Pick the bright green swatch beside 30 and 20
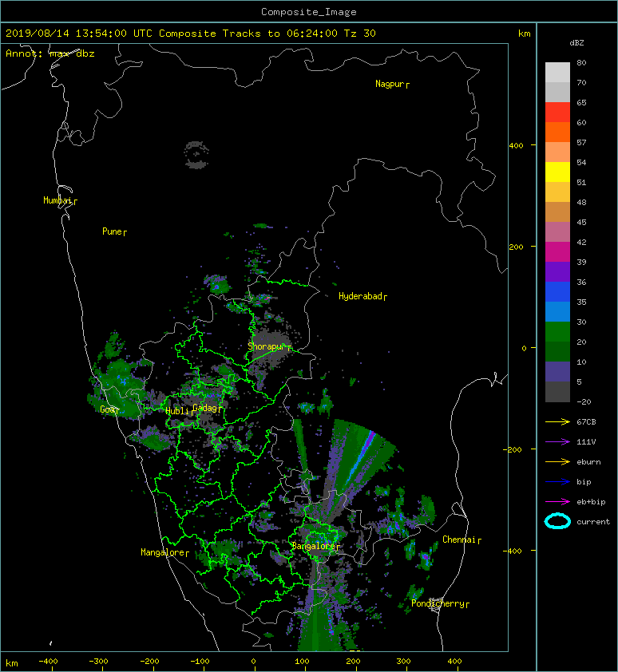Viewport: 618px width, 672px height. [557, 332]
